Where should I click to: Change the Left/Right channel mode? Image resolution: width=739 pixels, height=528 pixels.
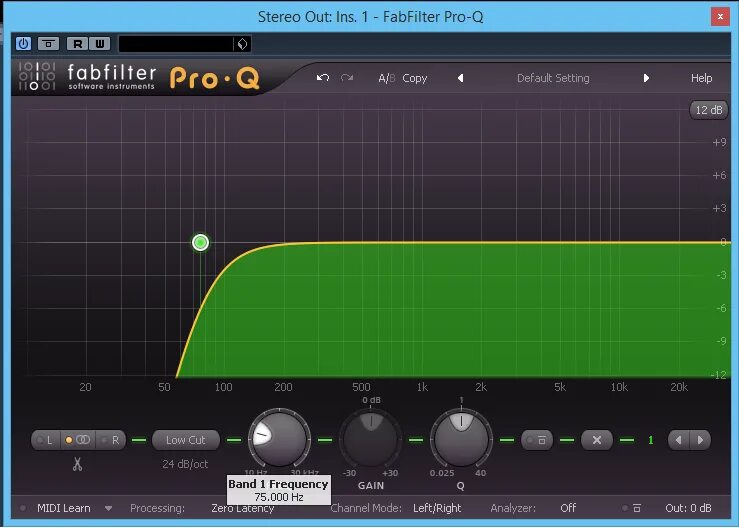[x=437, y=509]
